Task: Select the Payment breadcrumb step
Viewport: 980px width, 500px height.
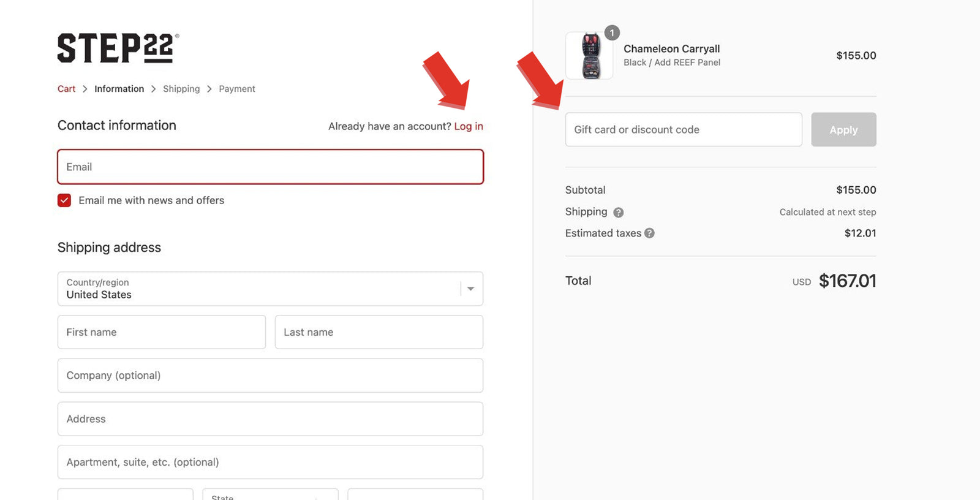Action: tap(237, 89)
